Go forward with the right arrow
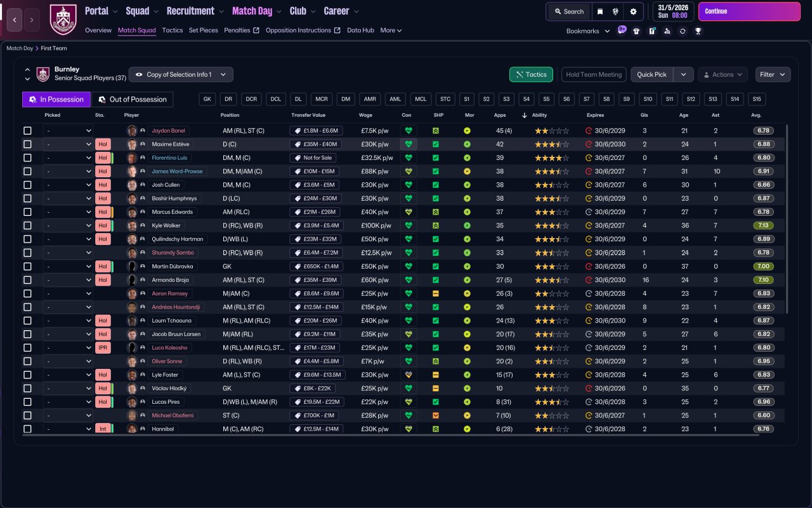 click(x=32, y=20)
